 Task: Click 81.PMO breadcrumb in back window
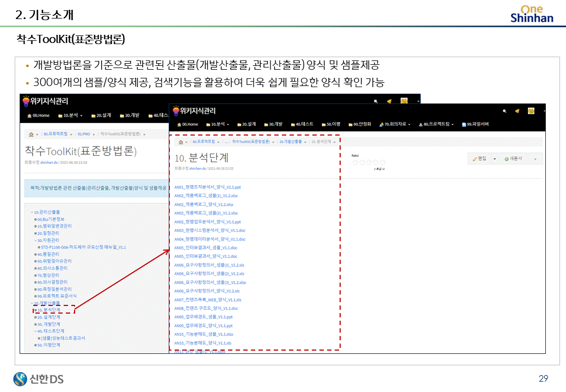[84, 134]
